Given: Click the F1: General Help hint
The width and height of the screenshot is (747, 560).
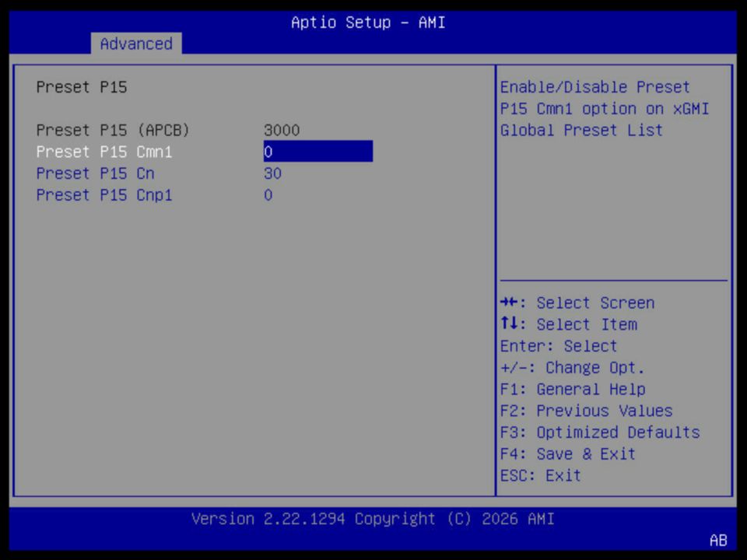Looking at the screenshot, I should tap(573, 389).
